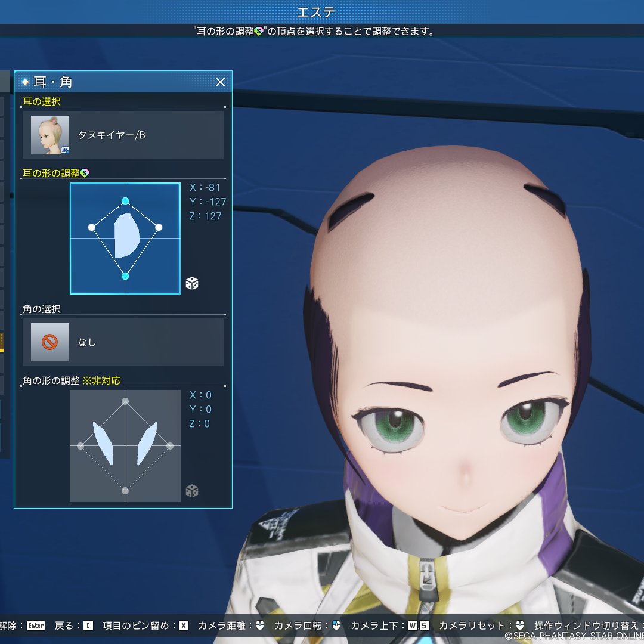Click the horn Y : 0 value
Screen dimensions: 644x644
(x=200, y=410)
